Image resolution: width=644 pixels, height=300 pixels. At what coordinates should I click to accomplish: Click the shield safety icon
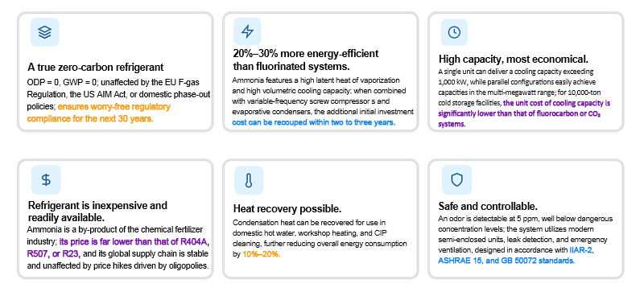pyautogui.click(x=456, y=179)
